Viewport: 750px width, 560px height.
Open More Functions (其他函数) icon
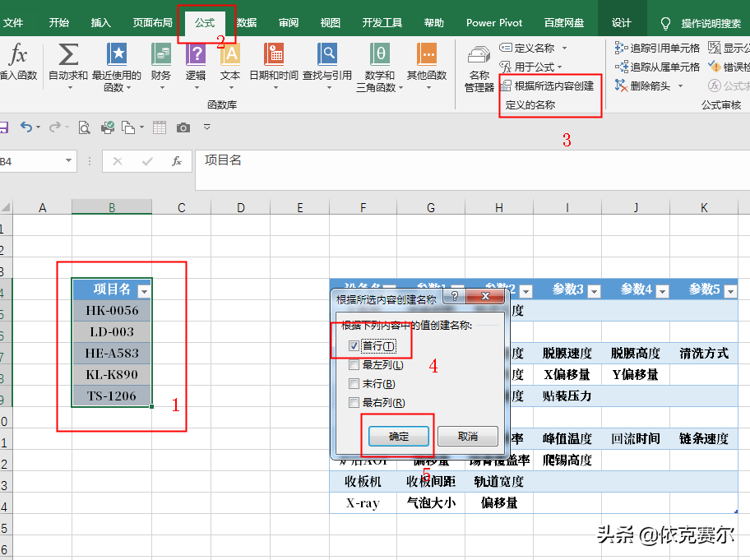(427, 54)
